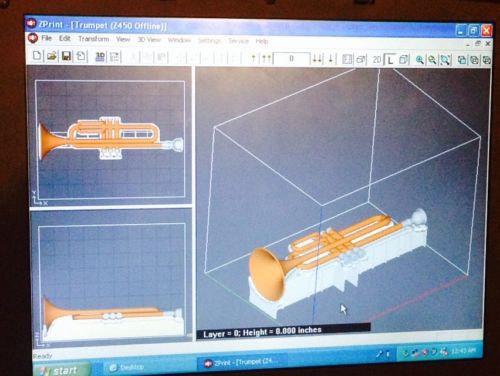Click the New file toolbar icon
Screen dimensions: 500x376
pyautogui.click(x=37, y=56)
